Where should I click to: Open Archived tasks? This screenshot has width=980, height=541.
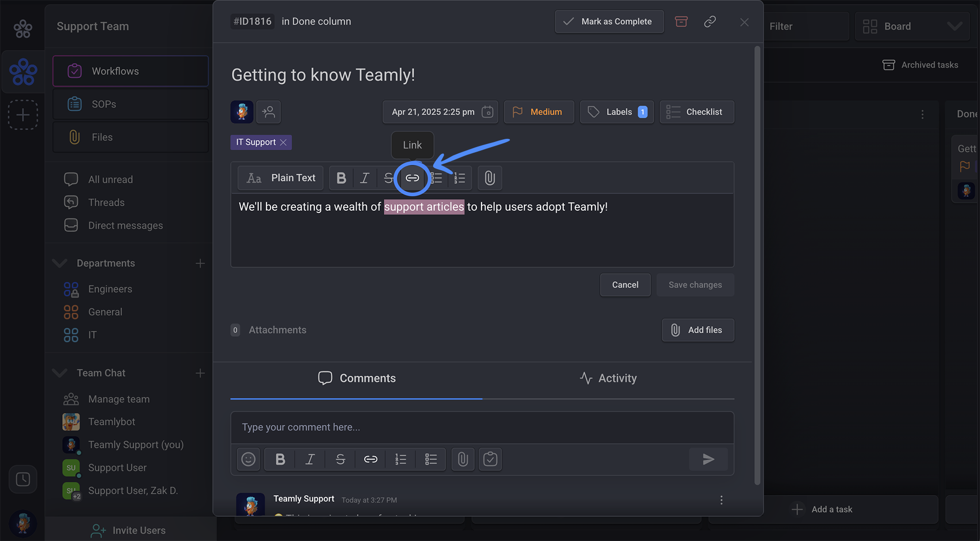pyautogui.click(x=920, y=65)
